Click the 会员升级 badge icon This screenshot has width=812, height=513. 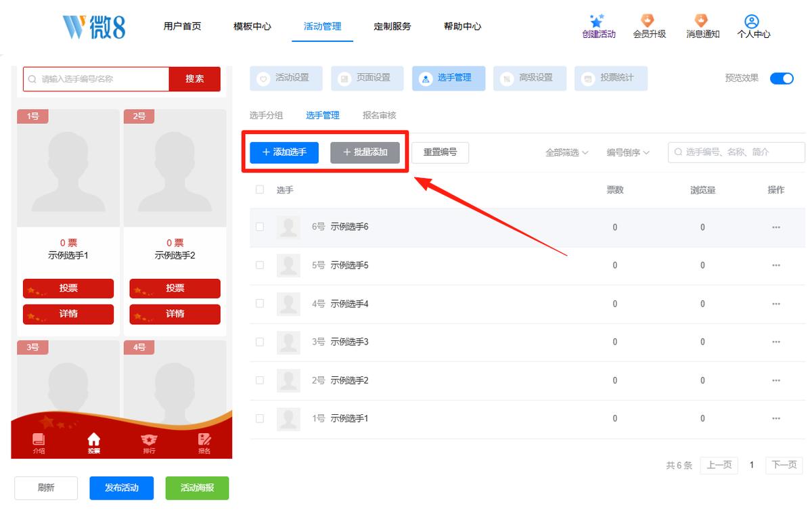[x=648, y=20]
